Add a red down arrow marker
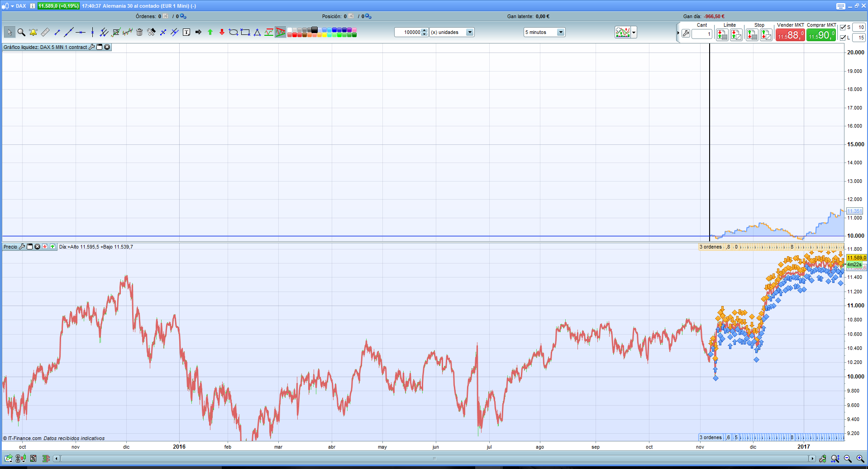868x469 pixels. pos(222,32)
